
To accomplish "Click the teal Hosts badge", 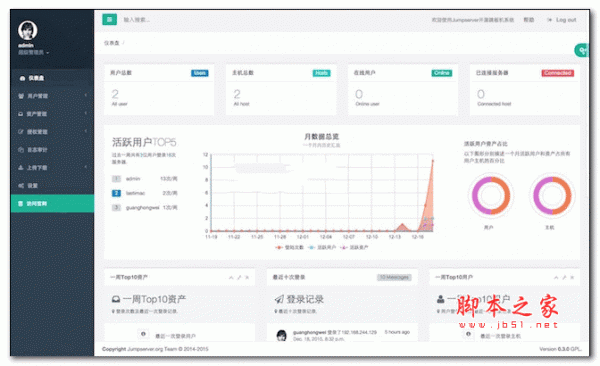I will [x=321, y=73].
